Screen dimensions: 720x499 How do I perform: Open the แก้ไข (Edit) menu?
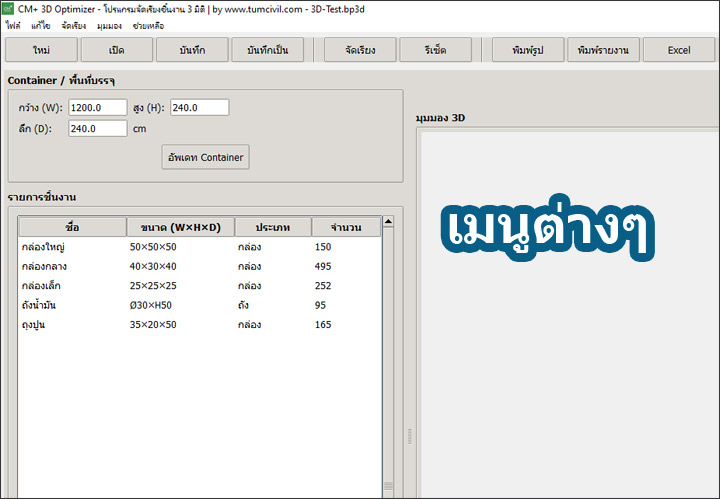coord(42,23)
